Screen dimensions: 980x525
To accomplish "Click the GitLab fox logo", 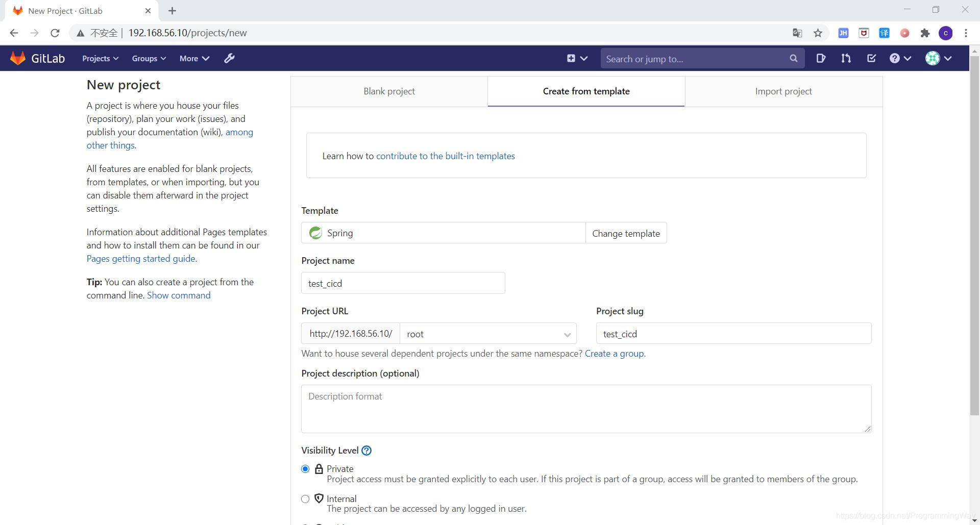I will click(x=18, y=58).
